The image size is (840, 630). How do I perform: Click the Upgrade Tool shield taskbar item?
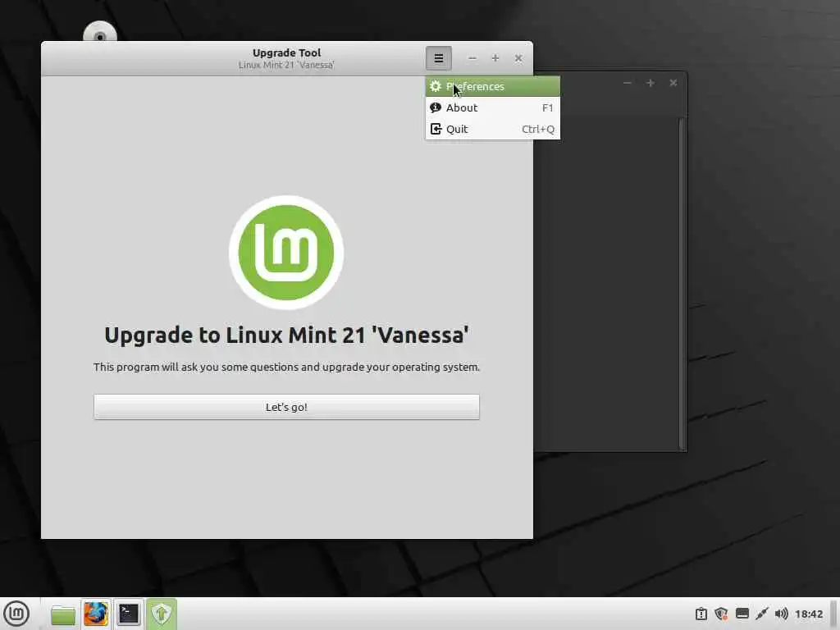tap(162, 614)
